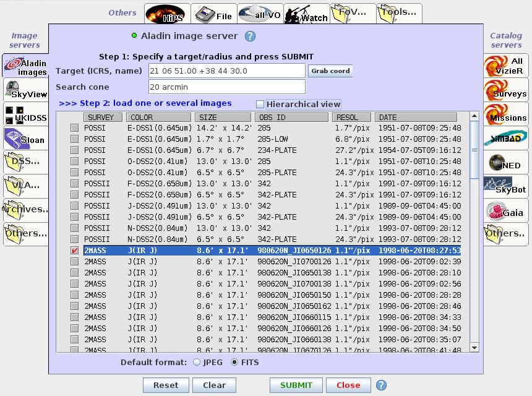Click help icon beside Aladin image server

(250, 37)
